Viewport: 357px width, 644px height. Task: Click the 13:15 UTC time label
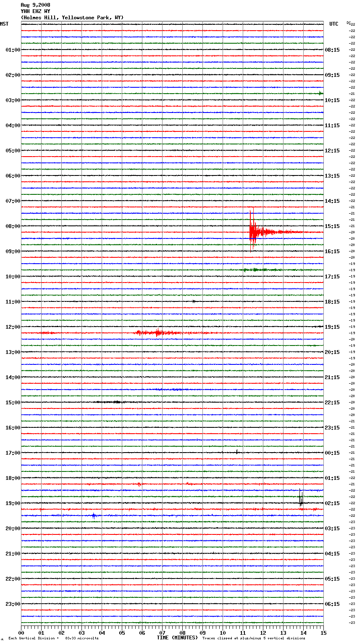pyautogui.click(x=332, y=176)
